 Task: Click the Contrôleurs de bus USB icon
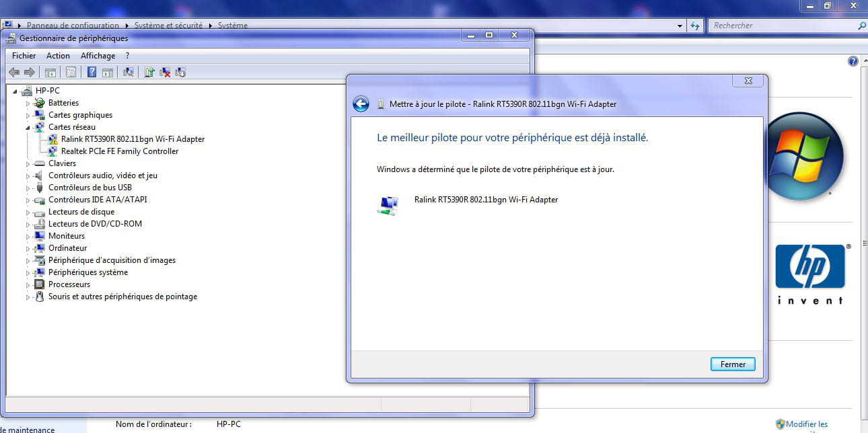point(40,188)
